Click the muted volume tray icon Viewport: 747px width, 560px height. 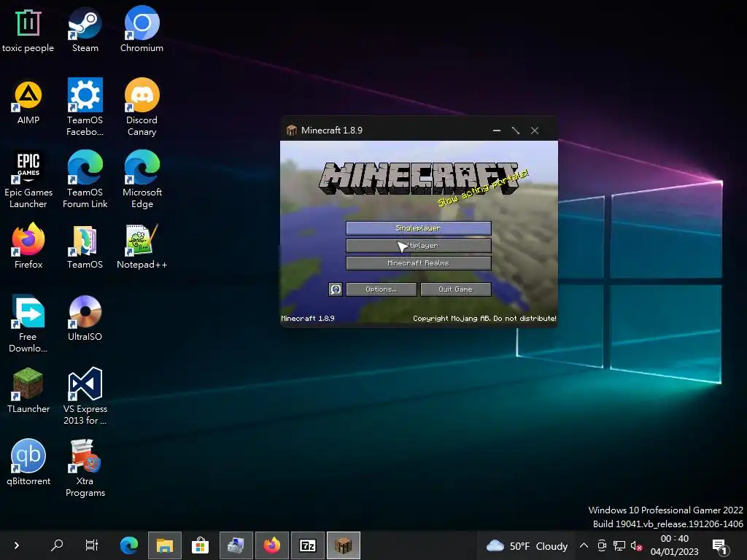click(x=636, y=545)
